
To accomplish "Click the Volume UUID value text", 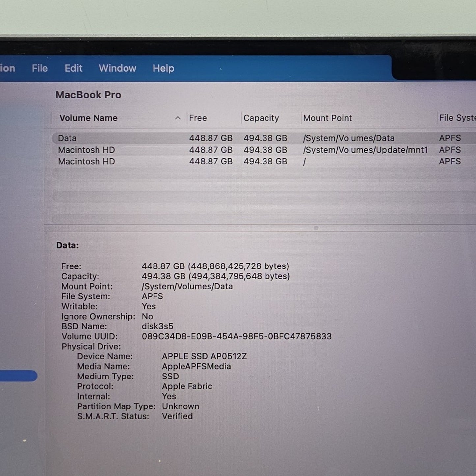I will pyautogui.click(x=236, y=336).
